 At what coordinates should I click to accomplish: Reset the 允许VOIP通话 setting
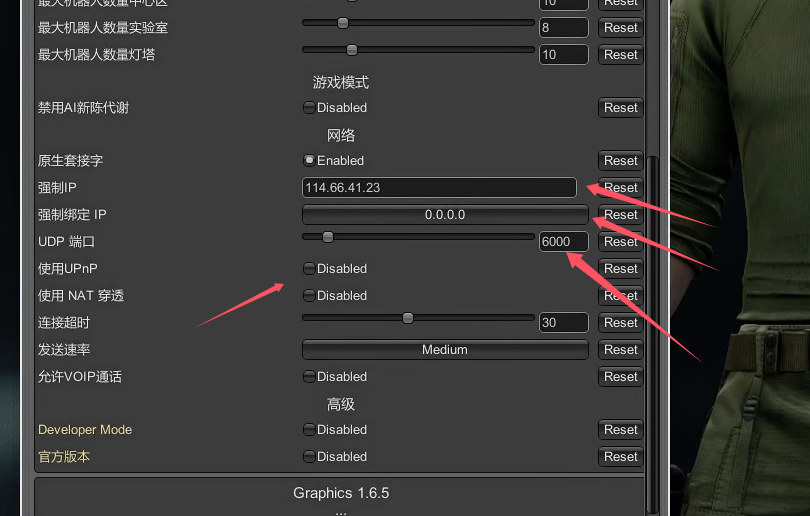[x=620, y=377]
